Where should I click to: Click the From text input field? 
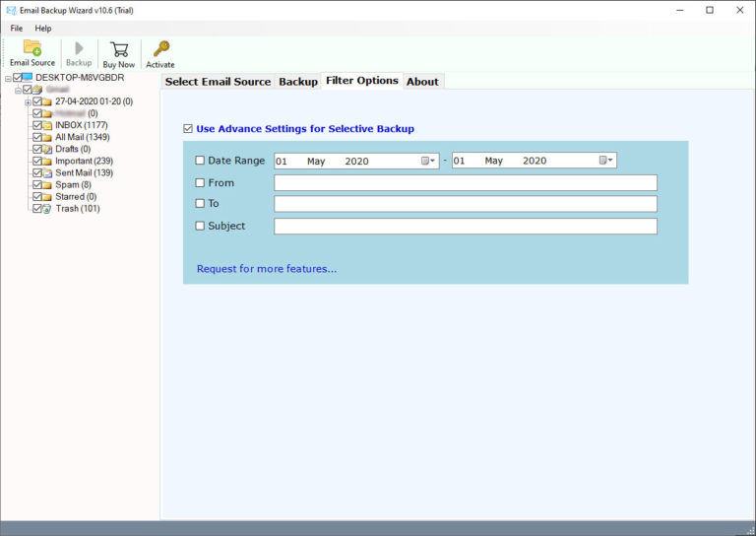pos(466,183)
